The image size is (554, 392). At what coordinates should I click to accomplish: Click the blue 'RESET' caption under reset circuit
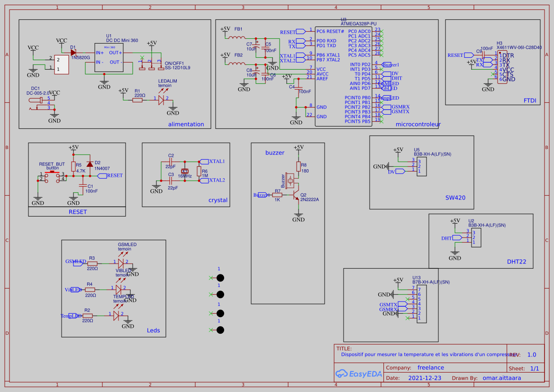click(78, 212)
